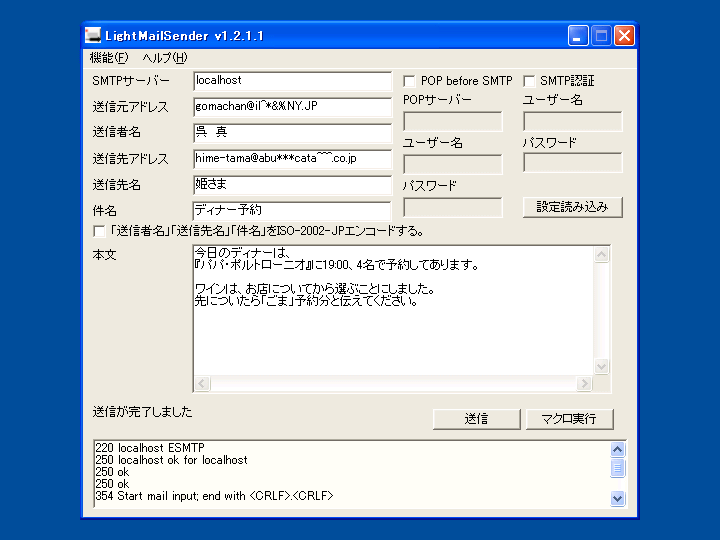The image size is (720, 540).
Task: Toggle the ISO-2002-JP encode checkbox
Action: click(x=99, y=231)
